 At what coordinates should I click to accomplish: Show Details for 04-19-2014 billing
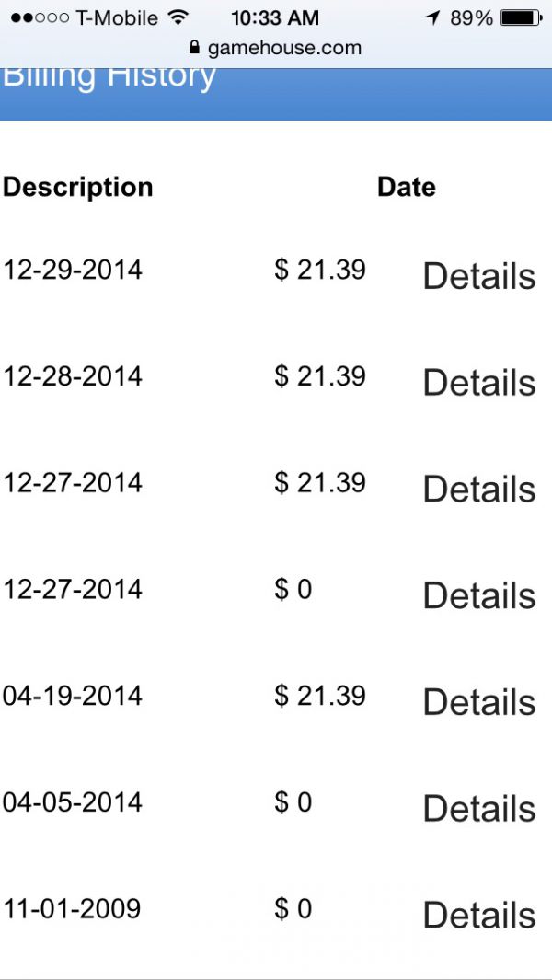pos(478,702)
